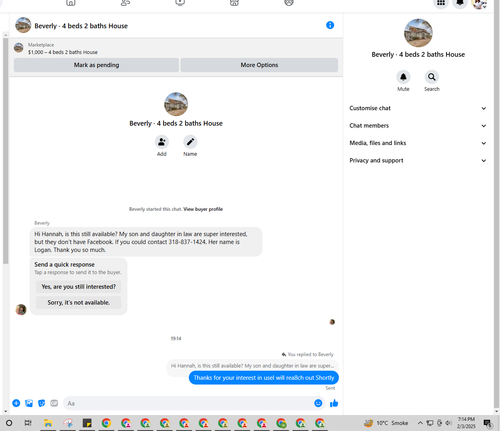Open More Options for the listing
Viewport: 500px width, 431px height.
259,65
